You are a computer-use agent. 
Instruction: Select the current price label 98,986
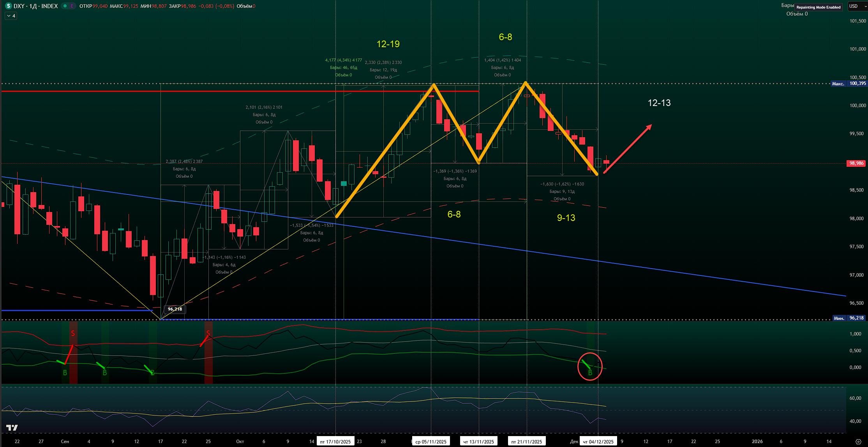(x=856, y=163)
